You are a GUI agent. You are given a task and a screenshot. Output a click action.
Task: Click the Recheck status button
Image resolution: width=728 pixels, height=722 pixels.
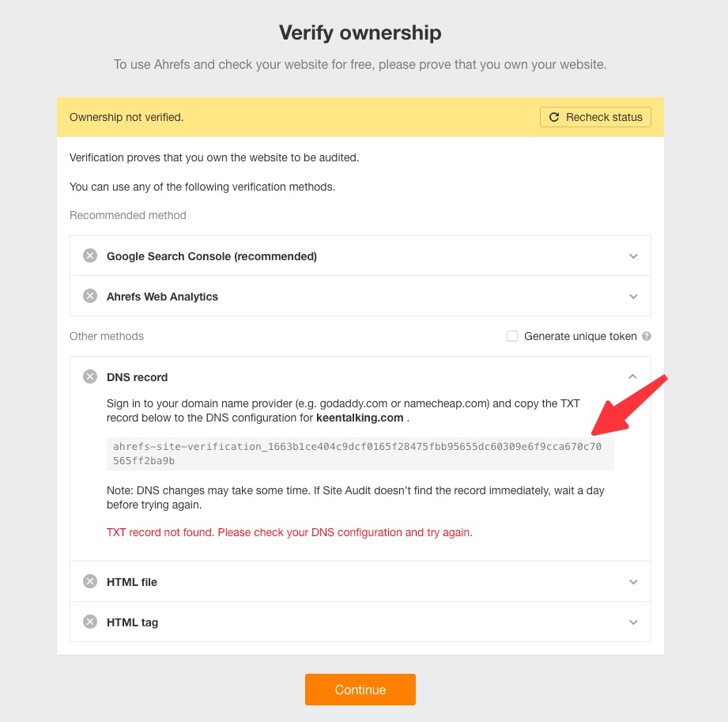click(x=595, y=117)
